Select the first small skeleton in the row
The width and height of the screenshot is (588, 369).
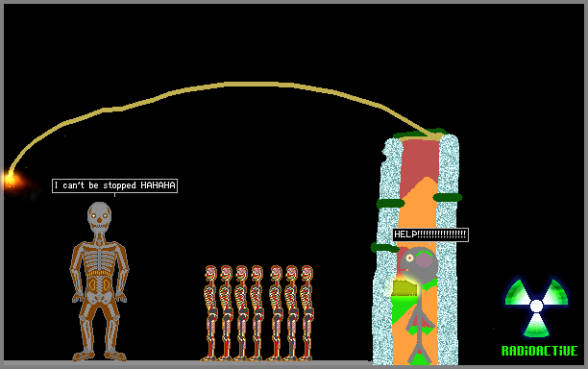tap(210, 313)
